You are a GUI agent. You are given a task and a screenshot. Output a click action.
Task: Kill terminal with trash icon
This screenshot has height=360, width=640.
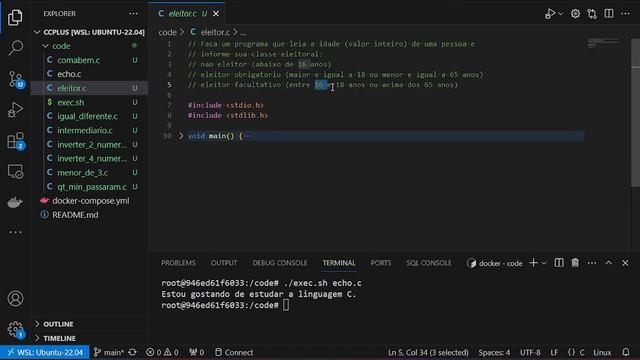coord(575,263)
